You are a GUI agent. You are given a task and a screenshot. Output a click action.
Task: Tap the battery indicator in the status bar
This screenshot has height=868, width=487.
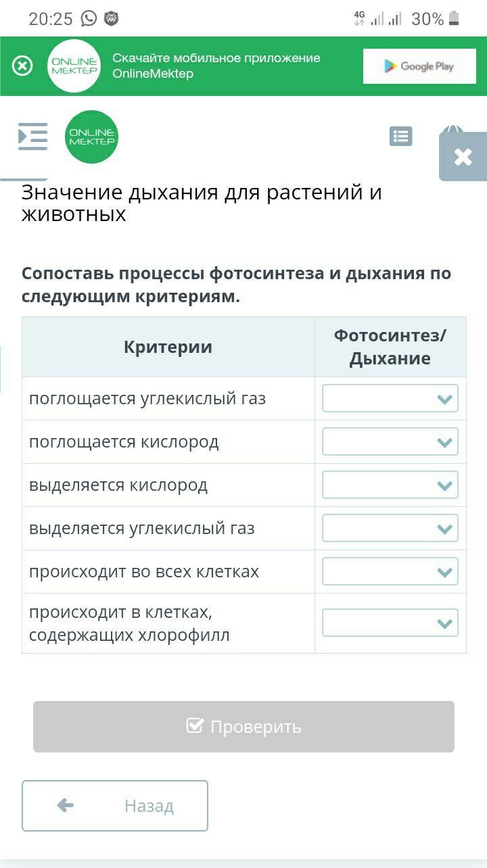tap(454, 19)
